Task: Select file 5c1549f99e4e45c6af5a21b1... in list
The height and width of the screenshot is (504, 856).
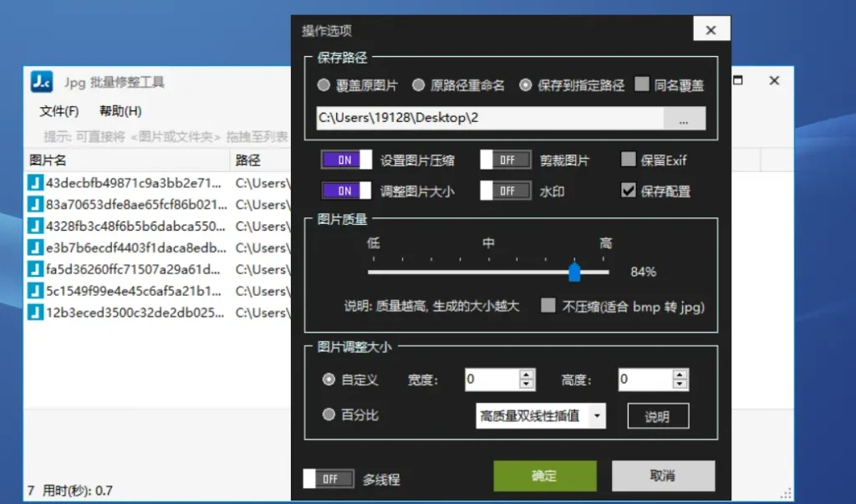Action: (x=135, y=291)
